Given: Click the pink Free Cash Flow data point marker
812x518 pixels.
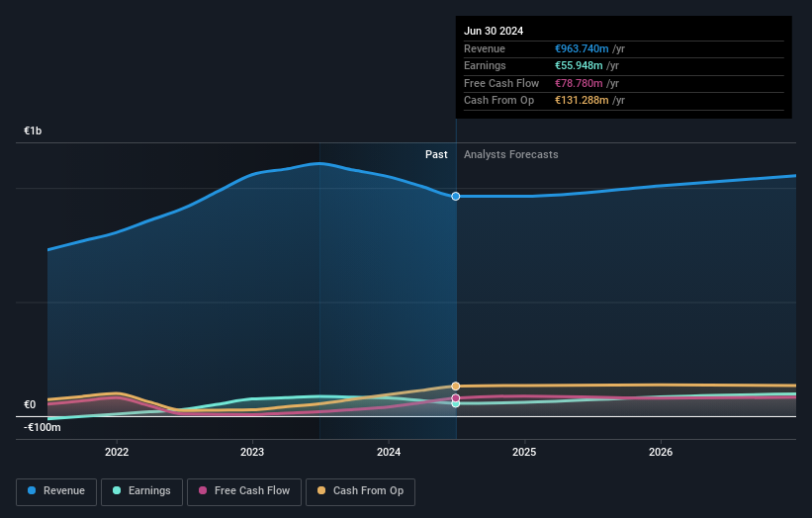Looking at the screenshot, I should pyautogui.click(x=456, y=398).
